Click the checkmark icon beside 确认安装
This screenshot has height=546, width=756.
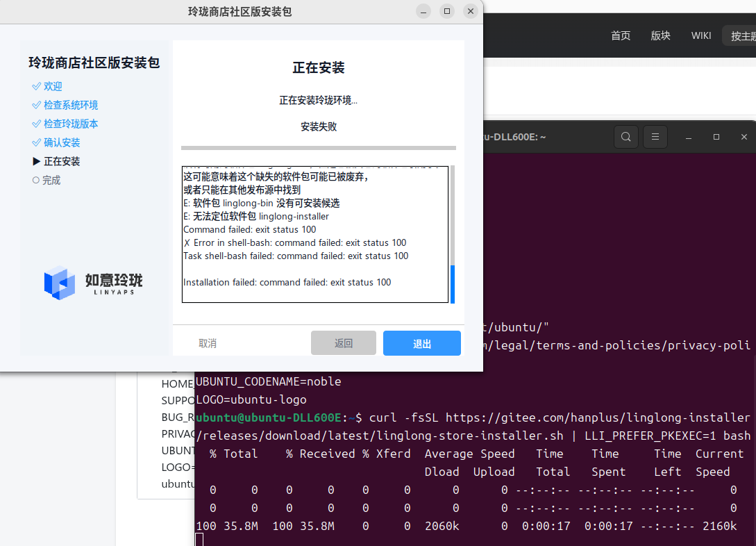point(36,143)
